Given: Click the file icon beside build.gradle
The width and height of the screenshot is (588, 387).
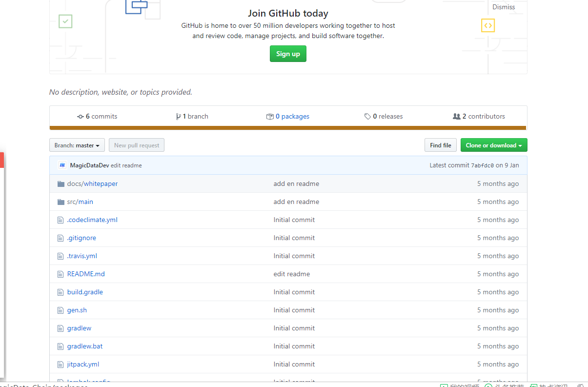Looking at the screenshot, I should [61, 292].
